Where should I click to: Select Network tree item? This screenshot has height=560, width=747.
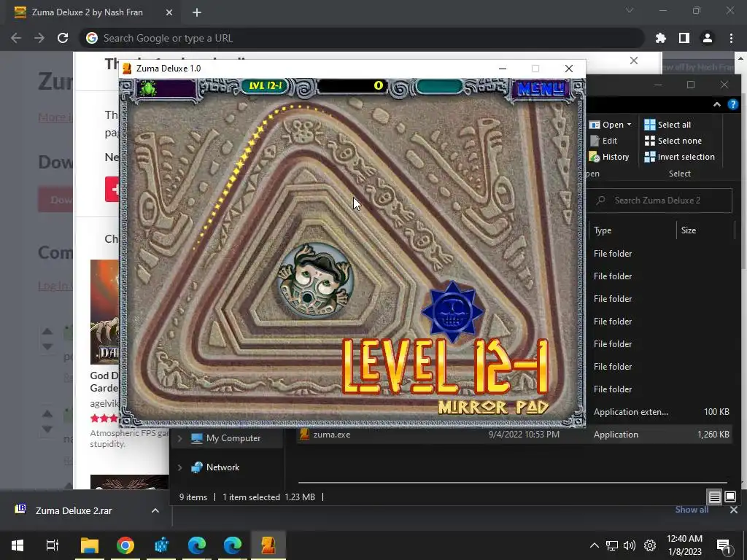215,467
